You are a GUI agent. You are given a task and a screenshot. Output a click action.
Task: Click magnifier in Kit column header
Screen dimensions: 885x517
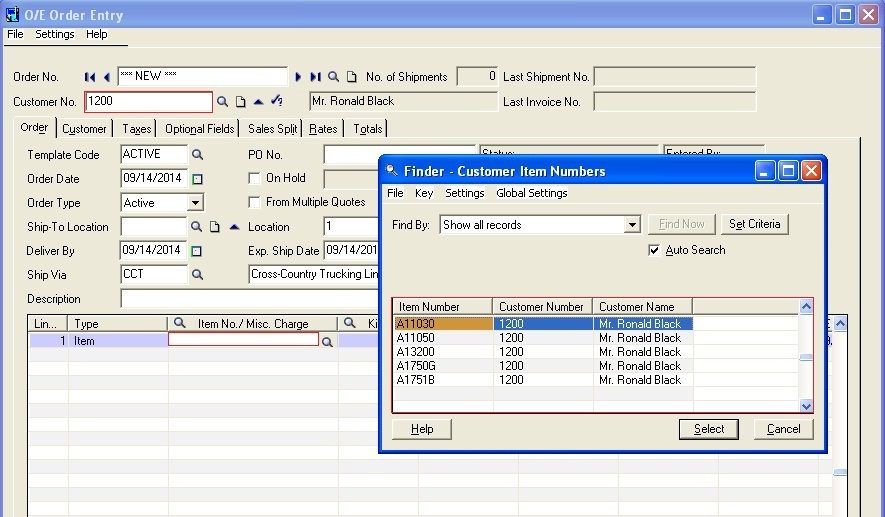coord(350,323)
